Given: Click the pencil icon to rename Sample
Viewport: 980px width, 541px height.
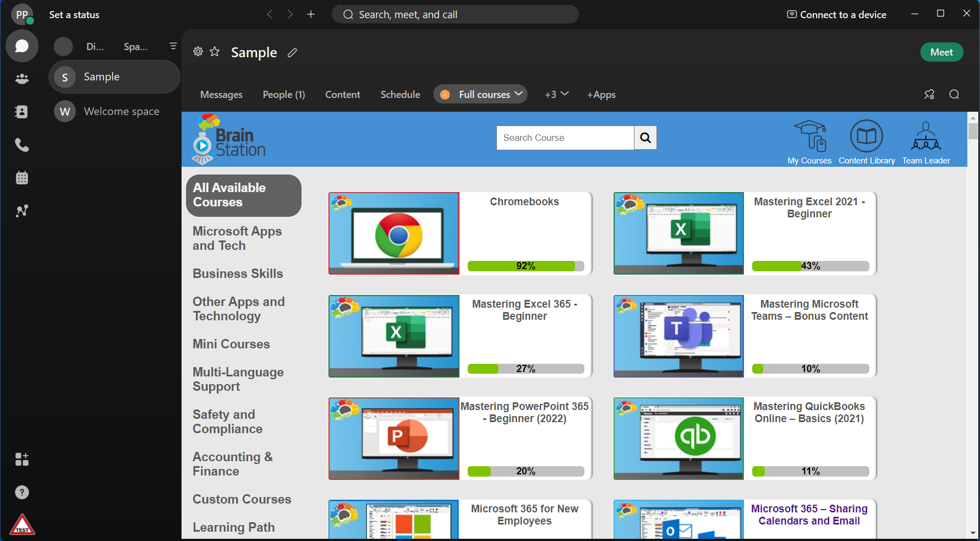Looking at the screenshot, I should [x=292, y=53].
